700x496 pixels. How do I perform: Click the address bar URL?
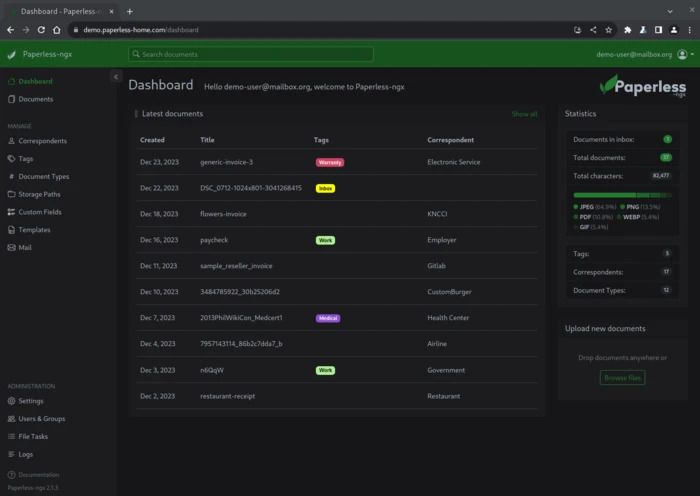141,30
